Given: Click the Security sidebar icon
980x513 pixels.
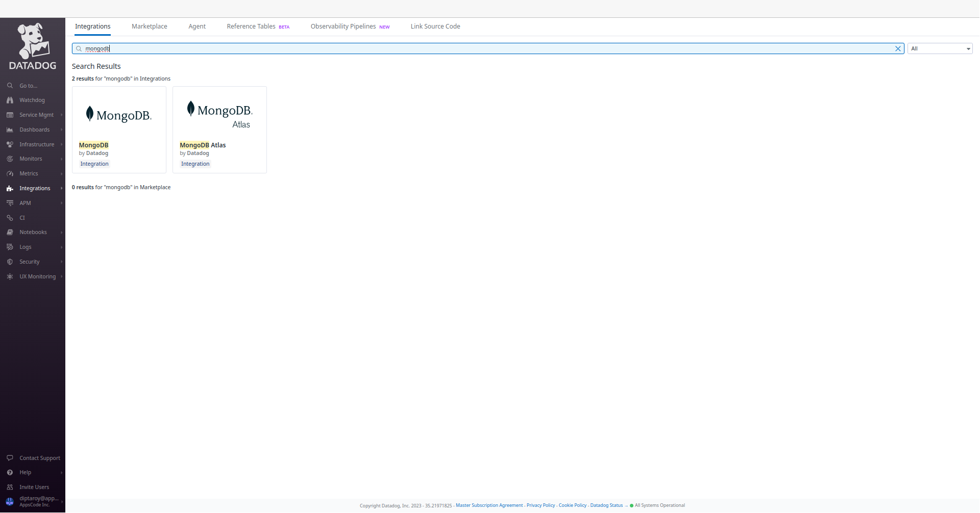Looking at the screenshot, I should 10,262.
